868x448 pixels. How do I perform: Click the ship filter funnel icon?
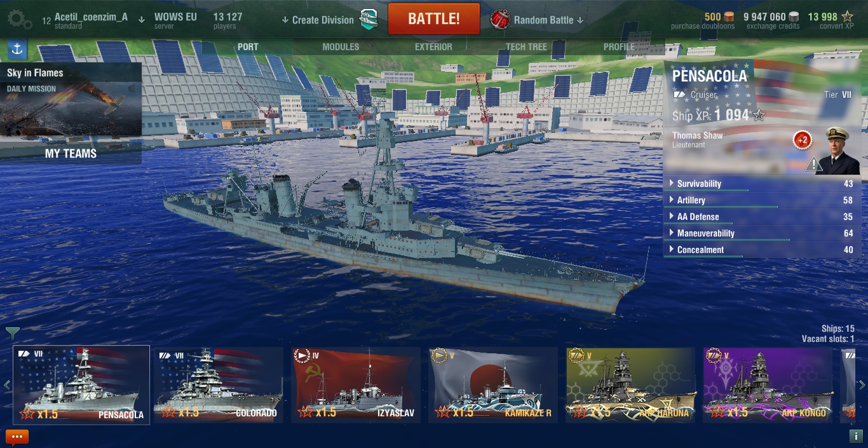[x=13, y=333]
